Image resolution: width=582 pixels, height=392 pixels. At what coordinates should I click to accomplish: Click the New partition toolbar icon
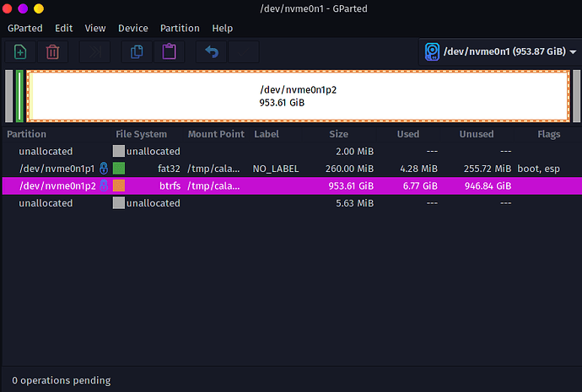click(20, 51)
